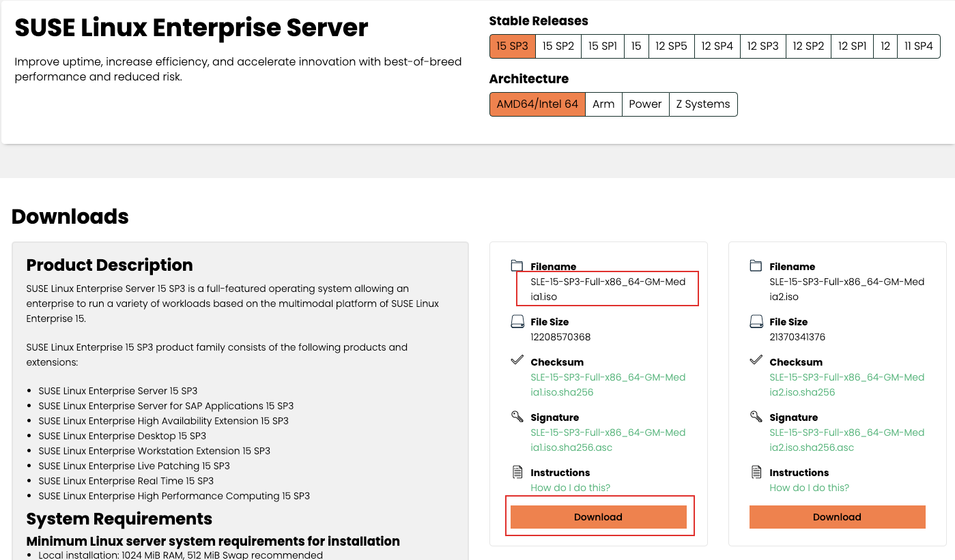Click 'SUSE Linux Enterprise Workstation Extension 15 SP3'

pos(154,451)
